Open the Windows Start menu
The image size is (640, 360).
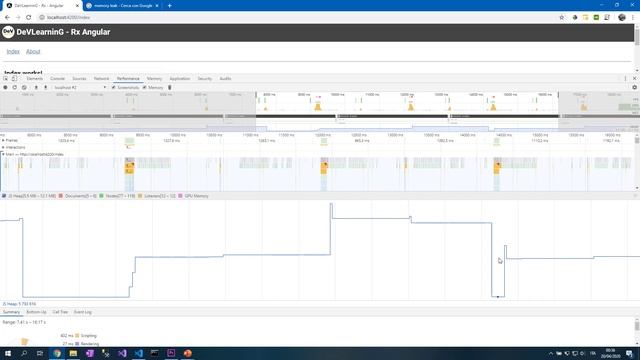pos(8,353)
